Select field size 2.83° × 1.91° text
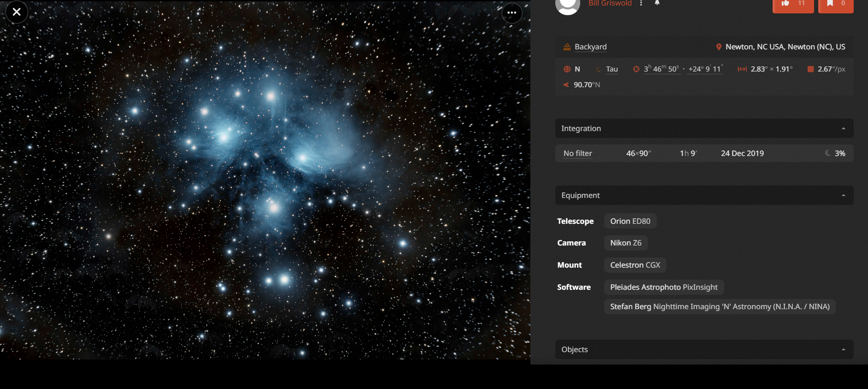The image size is (868, 389). [772, 69]
